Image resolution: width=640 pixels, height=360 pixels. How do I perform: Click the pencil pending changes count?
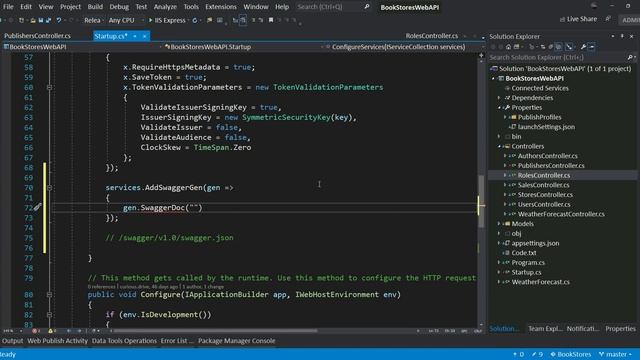point(537,354)
